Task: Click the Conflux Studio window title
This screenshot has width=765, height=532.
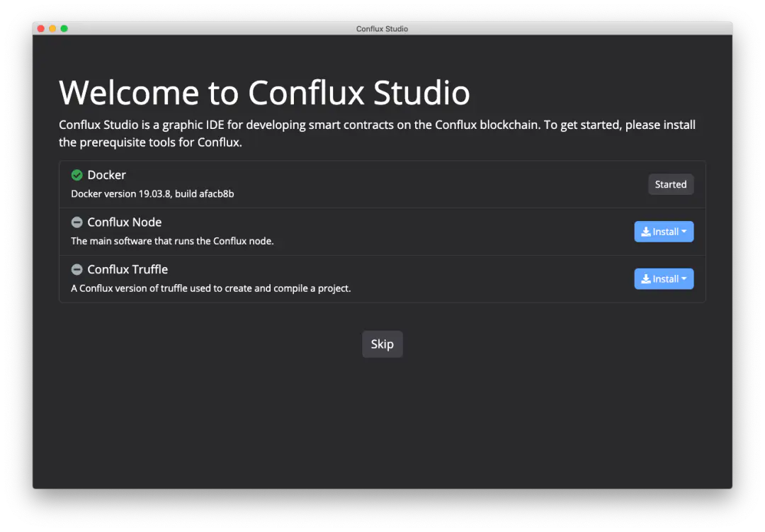Action: pyautogui.click(x=382, y=29)
